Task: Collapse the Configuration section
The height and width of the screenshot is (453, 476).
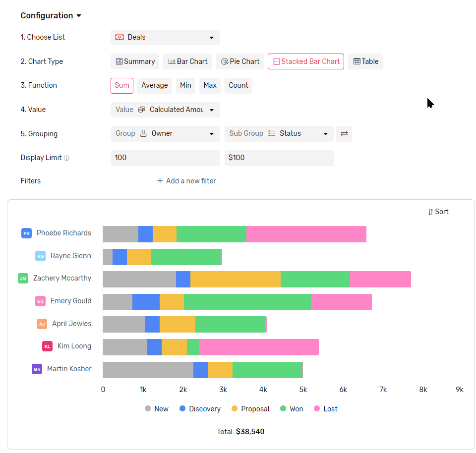Action: 78,15
